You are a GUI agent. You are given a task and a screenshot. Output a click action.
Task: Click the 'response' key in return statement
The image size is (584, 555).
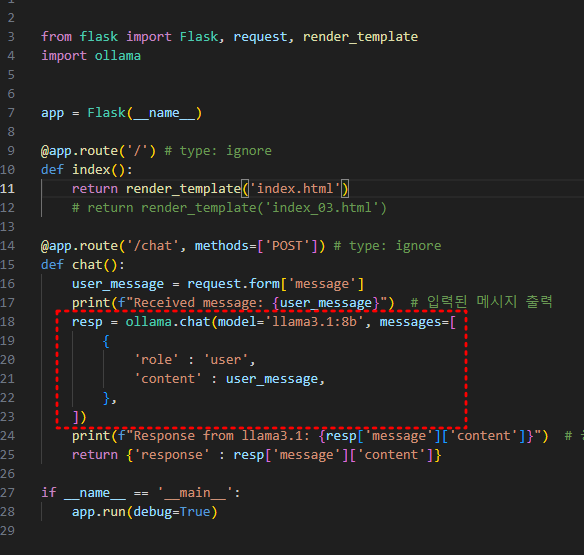pyautogui.click(x=171, y=454)
